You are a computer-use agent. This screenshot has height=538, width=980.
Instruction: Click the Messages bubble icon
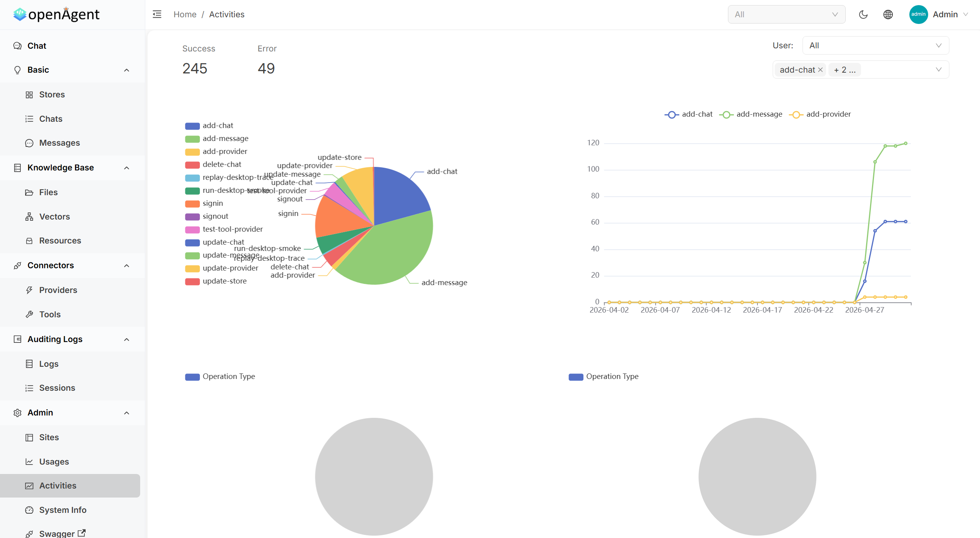(29, 143)
